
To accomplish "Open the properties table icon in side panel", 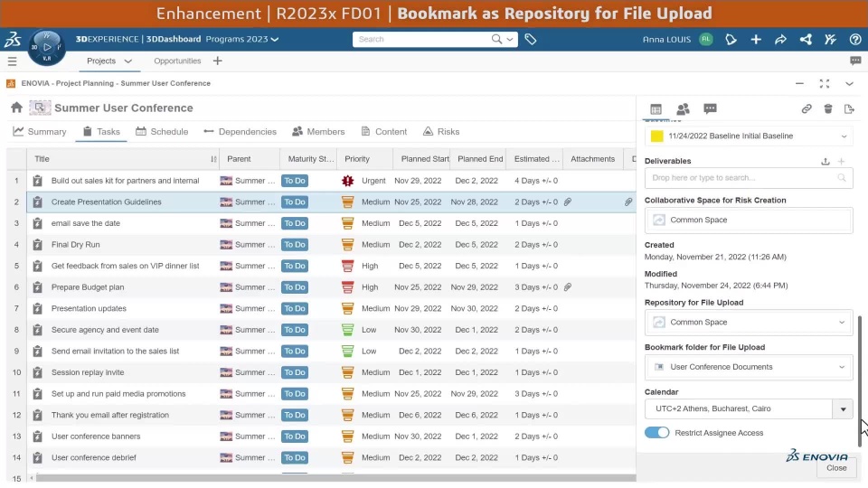I will click(x=656, y=109).
